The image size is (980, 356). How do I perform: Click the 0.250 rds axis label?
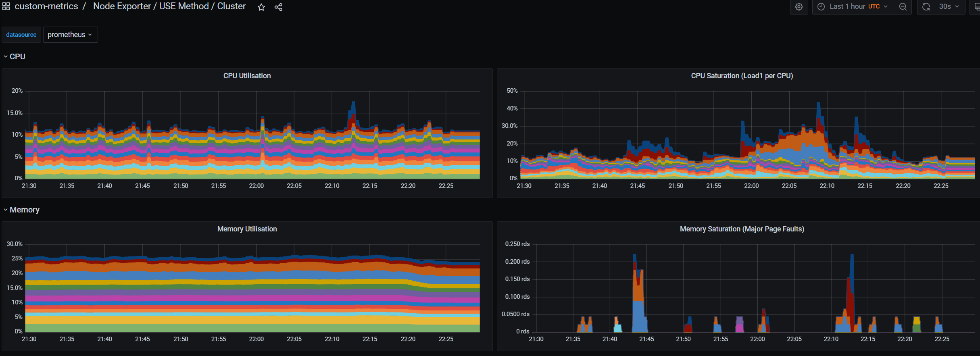[517, 244]
